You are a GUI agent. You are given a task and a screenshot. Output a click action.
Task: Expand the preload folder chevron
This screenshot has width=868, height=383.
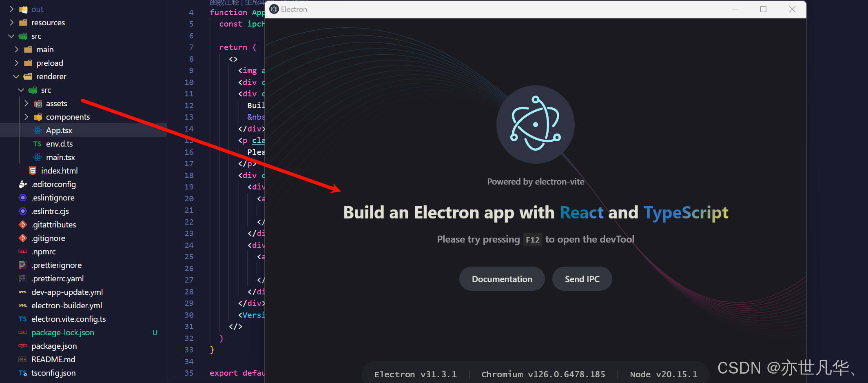coord(16,63)
